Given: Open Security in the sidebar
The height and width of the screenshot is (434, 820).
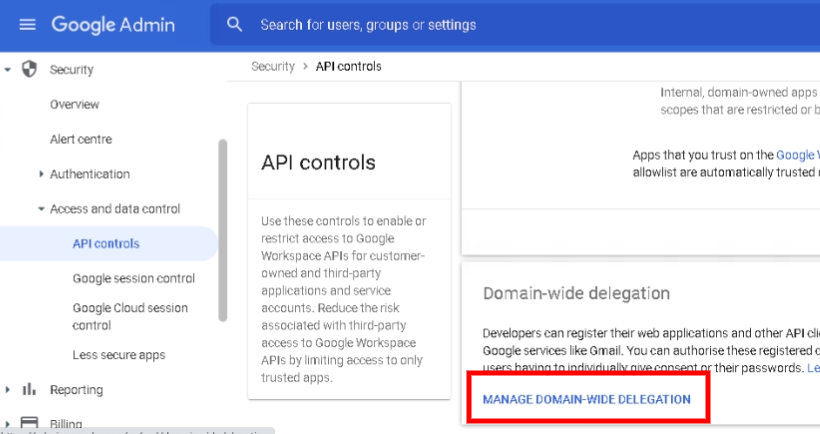Looking at the screenshot, I should pos(72,70).
